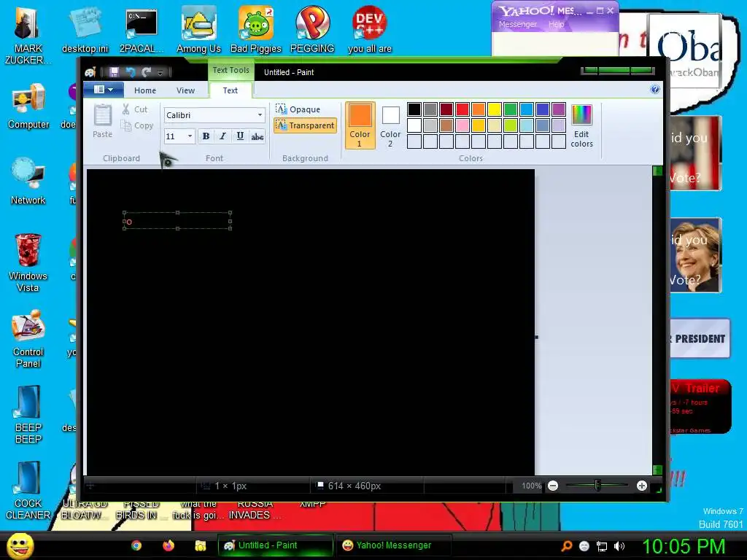Toggle Italic formatting
Image resolution: width=747 pixels, height=560 pixels.
[222, 136]
